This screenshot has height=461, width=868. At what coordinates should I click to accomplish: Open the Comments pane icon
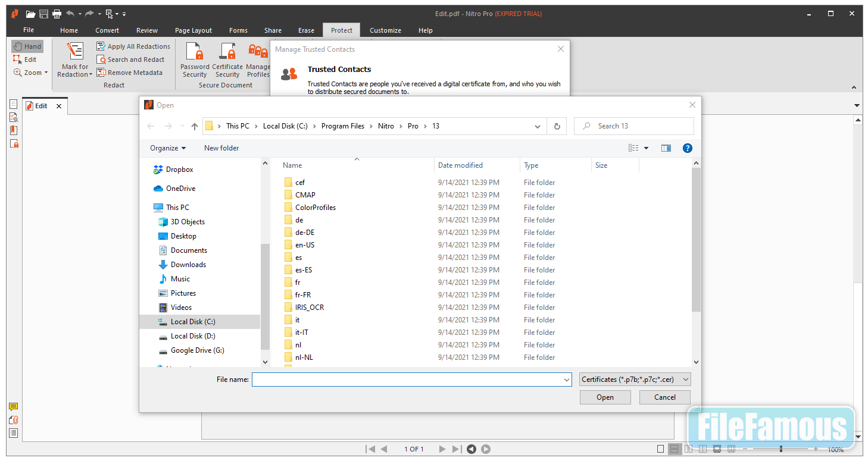14,407
